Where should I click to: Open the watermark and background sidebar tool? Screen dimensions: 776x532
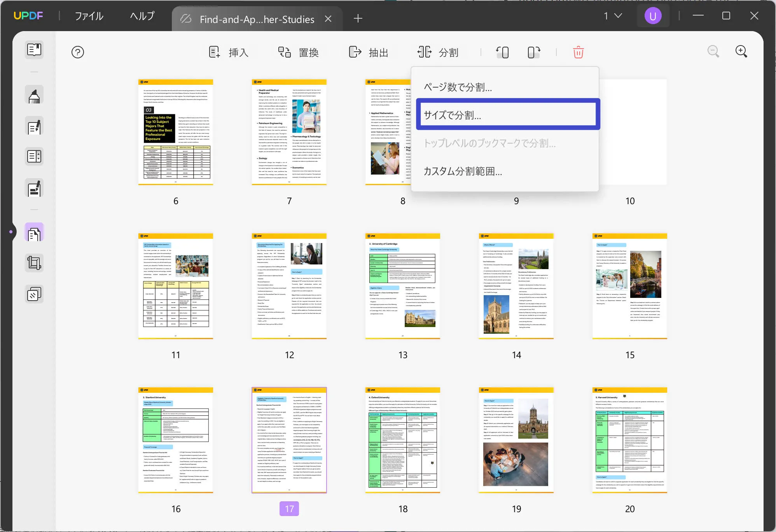(x=34, y=294)
